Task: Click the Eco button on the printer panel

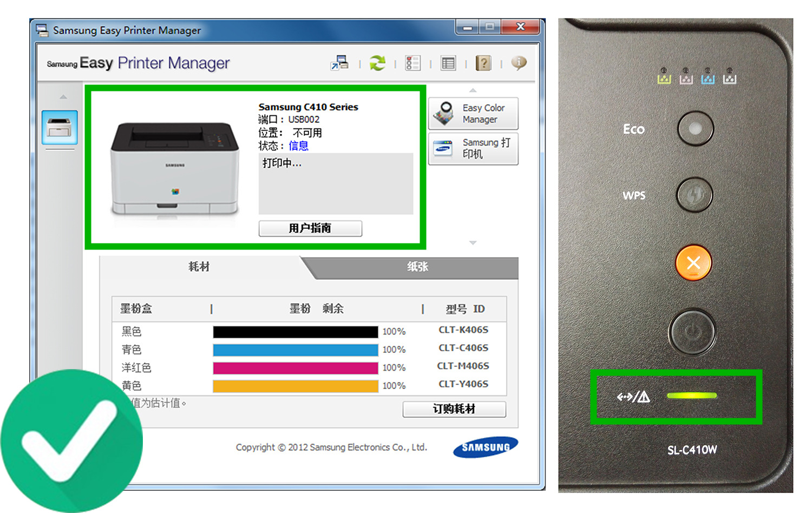Action: click(x=696, y=128)
